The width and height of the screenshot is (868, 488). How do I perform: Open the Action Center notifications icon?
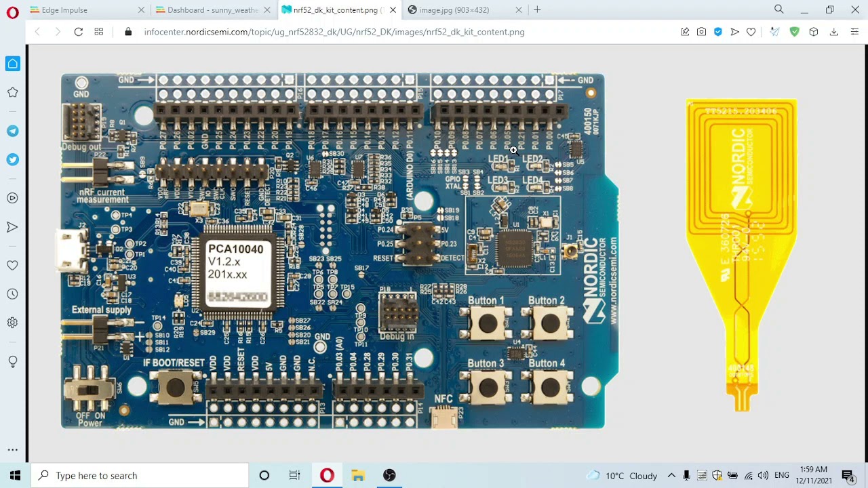pyautogui.click(x=848, y=476)
